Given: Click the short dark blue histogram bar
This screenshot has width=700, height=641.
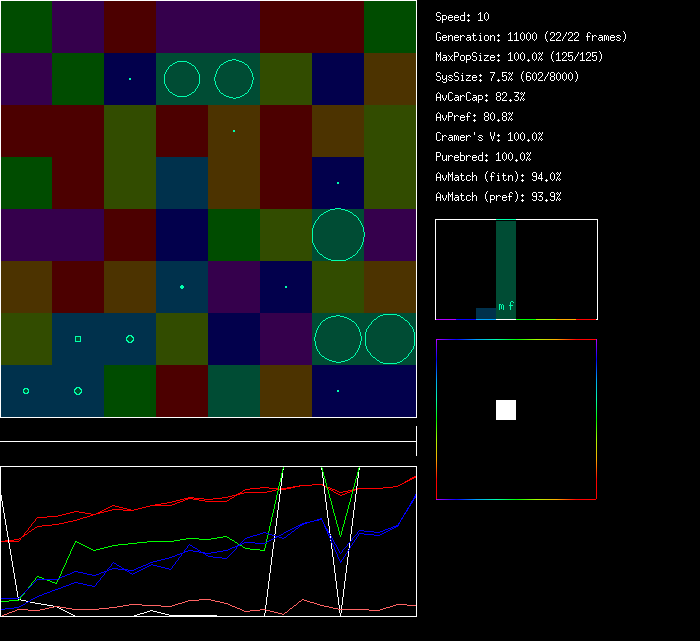Looking at the screenshot, I should tap(485, 313).
